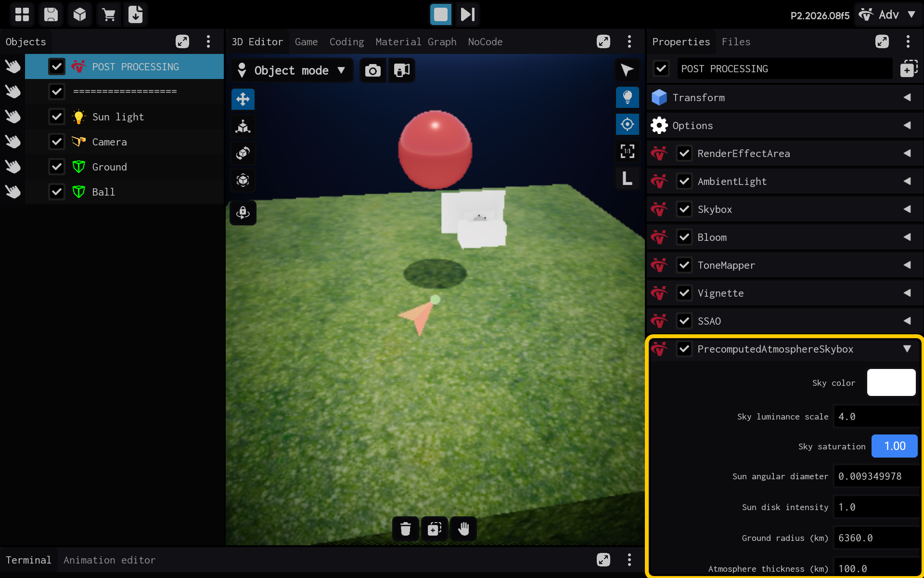The width and height of the screenshot is (924, 578).
Task: Open the Animation editor tab
Action: [109, 560]
